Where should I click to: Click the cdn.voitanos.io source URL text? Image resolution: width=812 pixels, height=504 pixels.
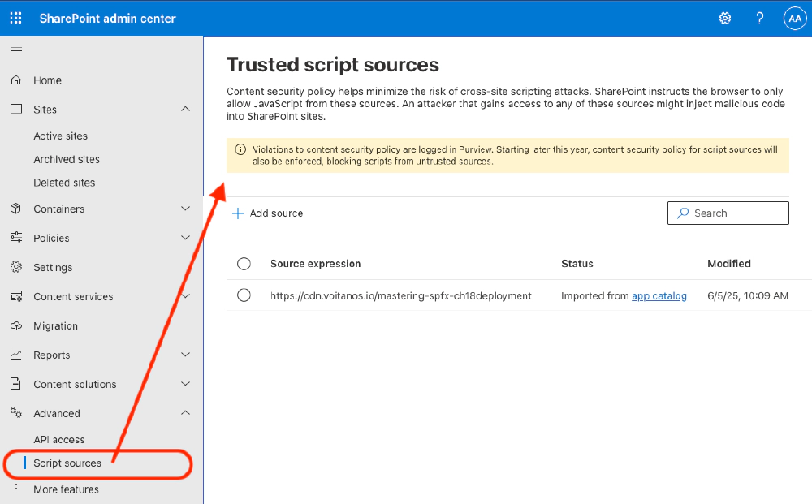(x=401, y=296)
